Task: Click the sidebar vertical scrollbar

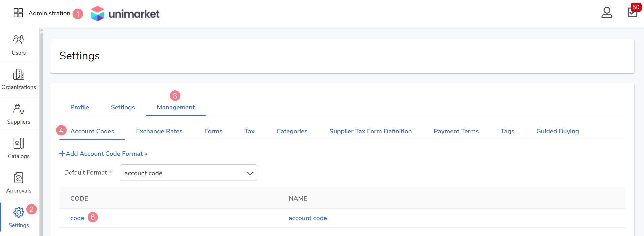Action: 42,130
